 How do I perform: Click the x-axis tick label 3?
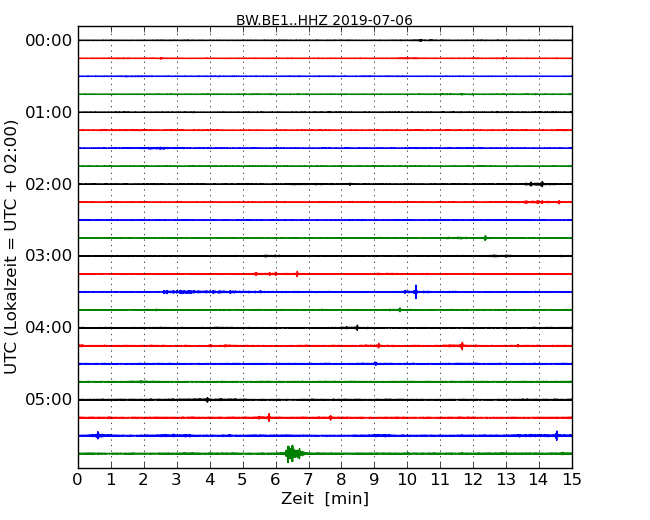pos(177,480)
